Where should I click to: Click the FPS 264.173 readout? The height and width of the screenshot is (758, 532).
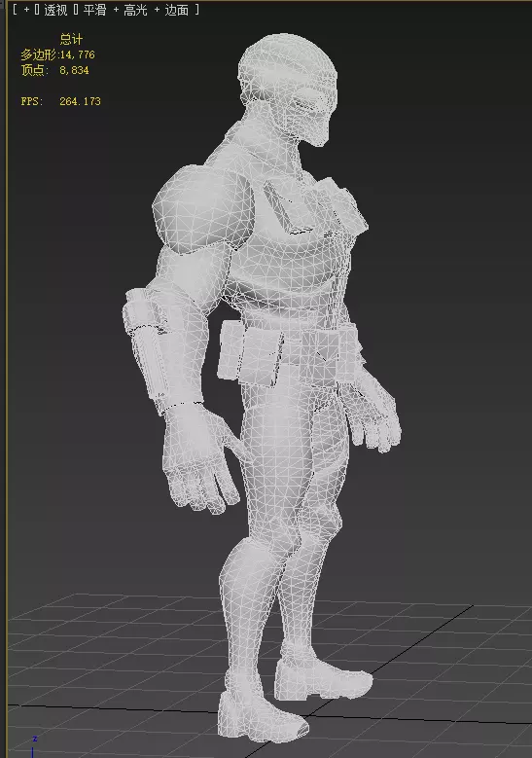point(61,101)
